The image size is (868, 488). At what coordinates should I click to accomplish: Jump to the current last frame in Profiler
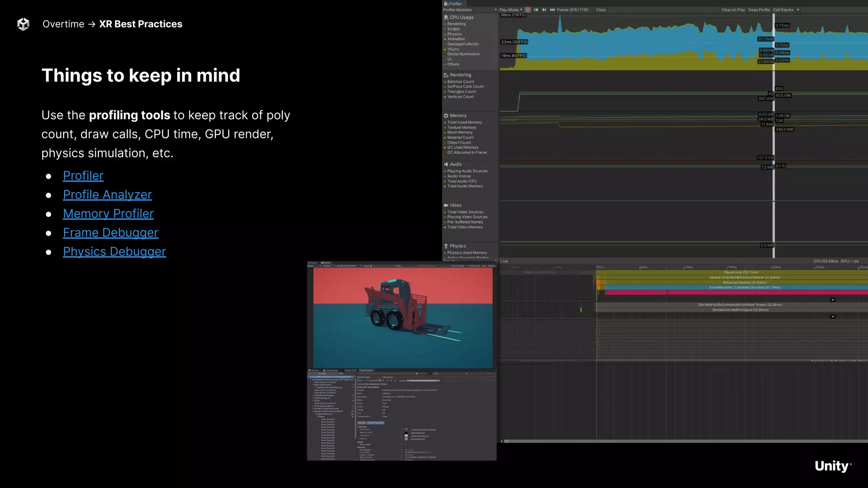(x=553, y=10)
